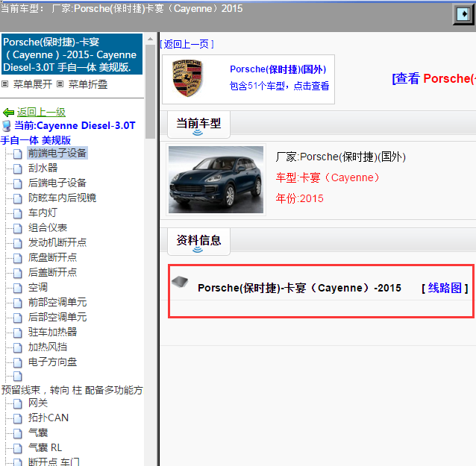Select 刮水器 tree item
Image resolution: width=476 pixels, height=466 pixels.
pyautogui.click(x=43, y=168)
